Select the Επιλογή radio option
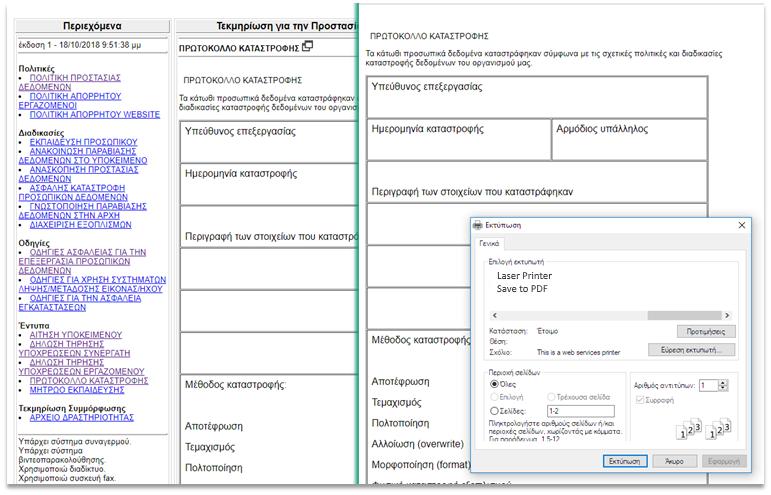The image size is (771, 495). (494, 397)
